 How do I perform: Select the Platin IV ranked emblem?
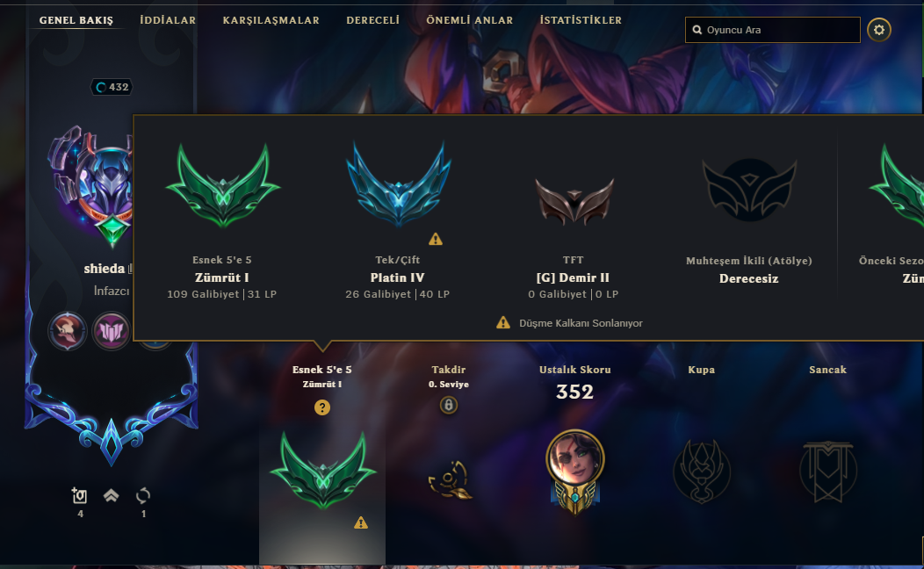tap(399, 185)
